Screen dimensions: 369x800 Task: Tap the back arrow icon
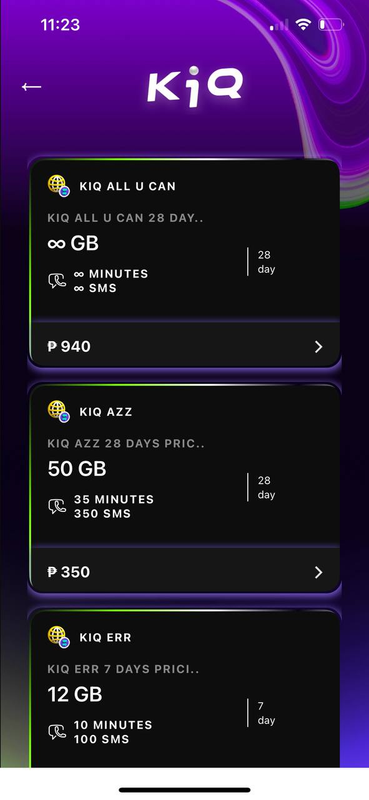[x=31, y=87]
